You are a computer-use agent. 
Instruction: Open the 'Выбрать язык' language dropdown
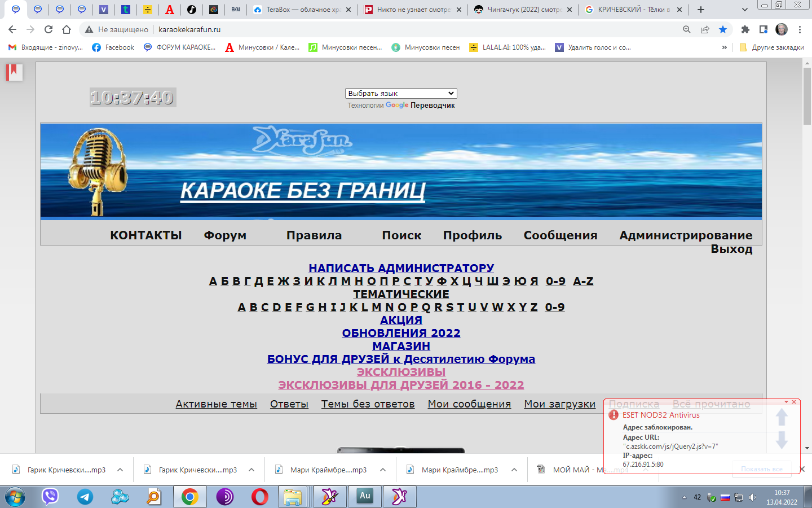point(401,94)
